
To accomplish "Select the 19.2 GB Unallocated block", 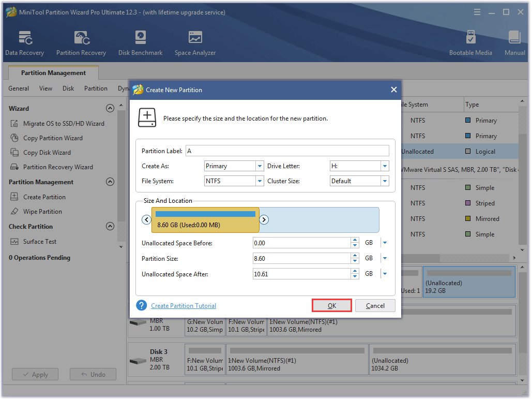I will coord(469,282).
